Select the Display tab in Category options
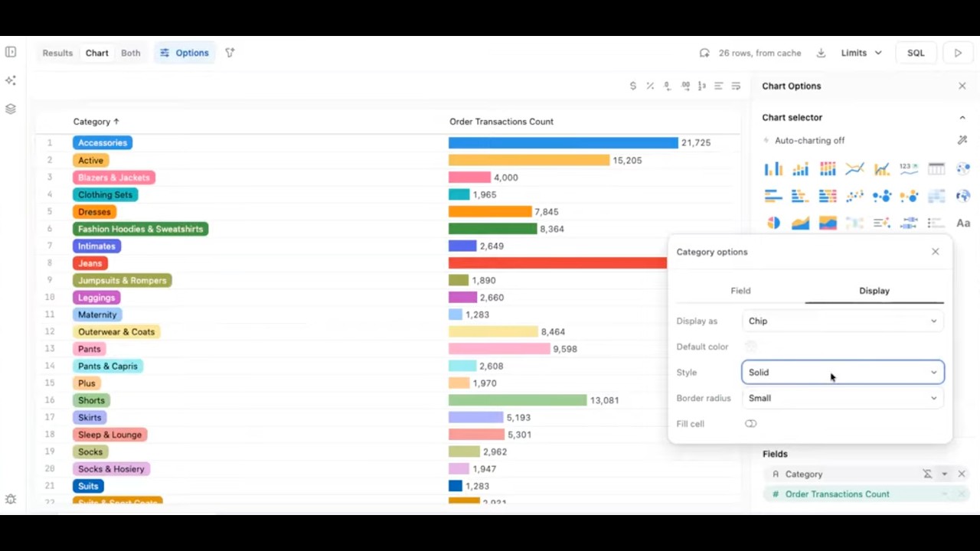The width and height of the screenshot is (980, 551). (x=874, y=291)
